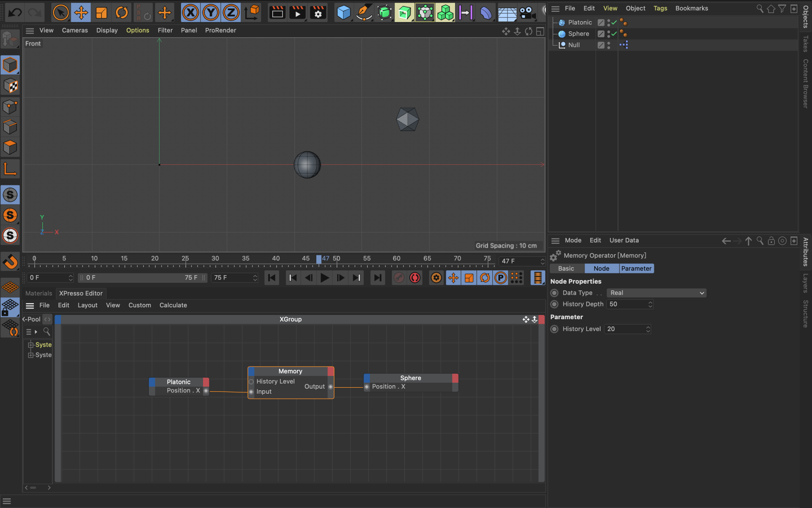Open the MoGraph cloner icon
The width and height of the screenshot is (812, 508).
click(445, 13)
